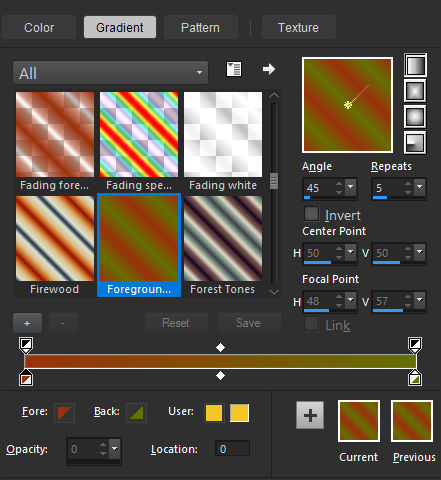Toggle the Link checkbox
Screen dimensions: 441x480
pyautogui.click(x=312, y=324)
